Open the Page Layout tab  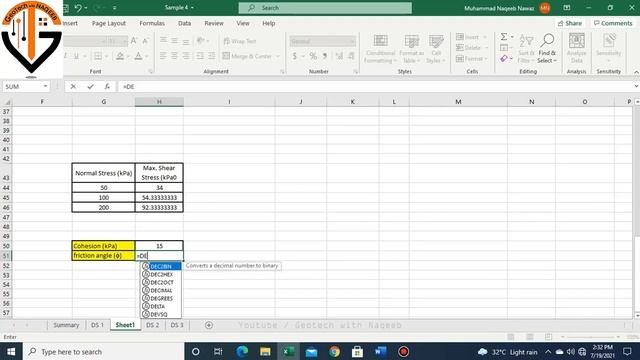(109, 23)
